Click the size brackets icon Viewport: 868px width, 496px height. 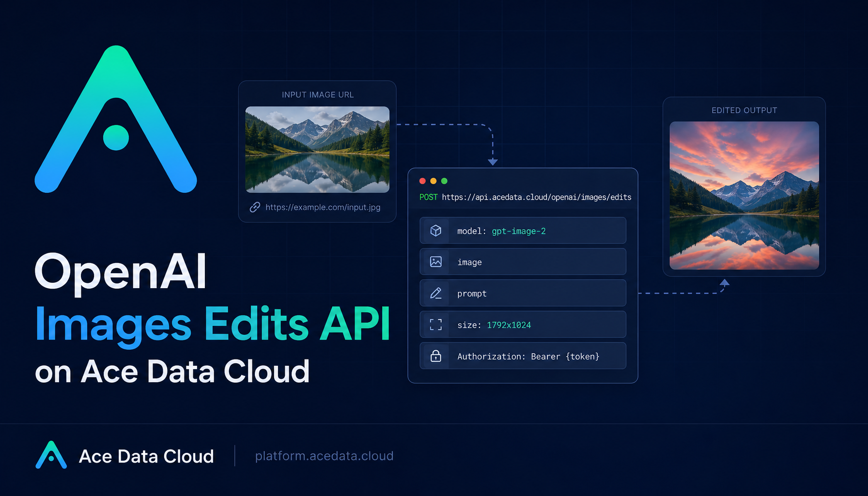(x=436, y=325)
